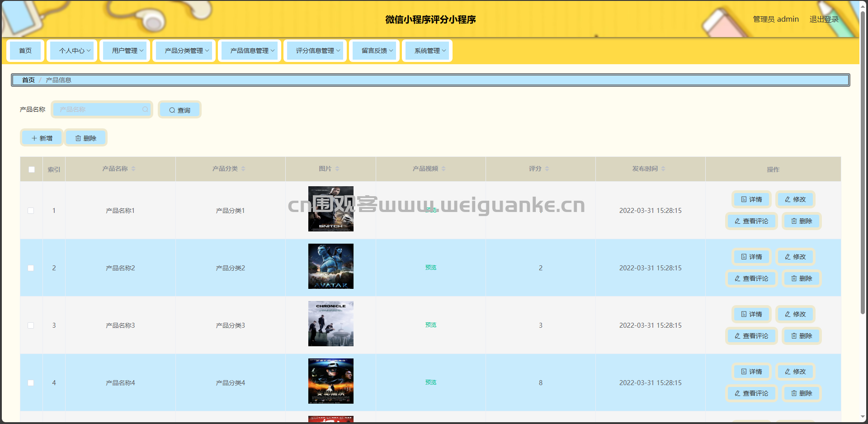Sort by 评分 column arrows
Image resolution: width=868 pixels, height=424 pixels.
click(x=547, y=169)
